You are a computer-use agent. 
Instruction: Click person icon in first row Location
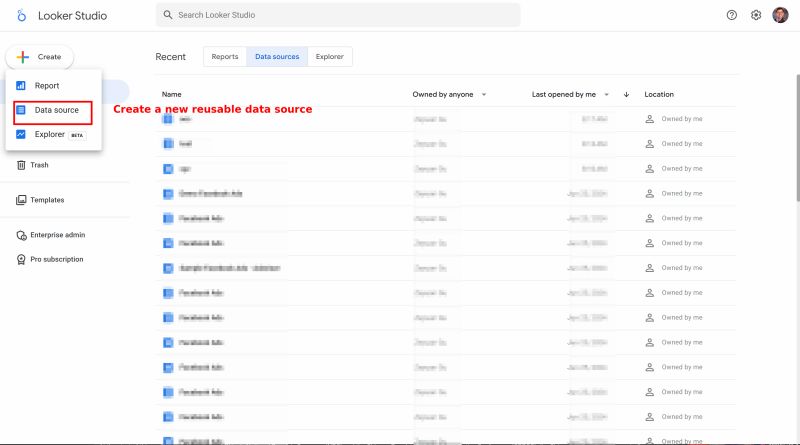[x=649, y=119]
